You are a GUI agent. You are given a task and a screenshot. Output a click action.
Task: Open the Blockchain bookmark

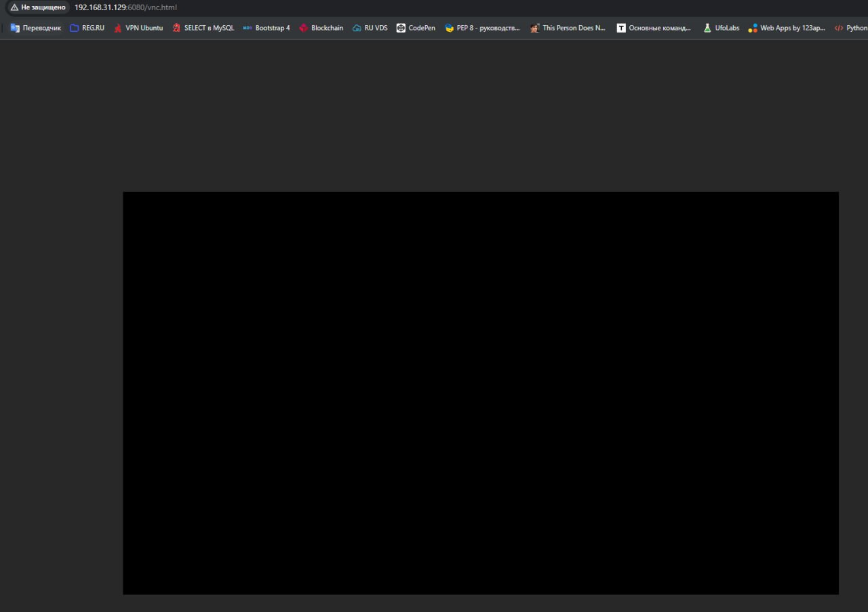(x=321, y=28)
